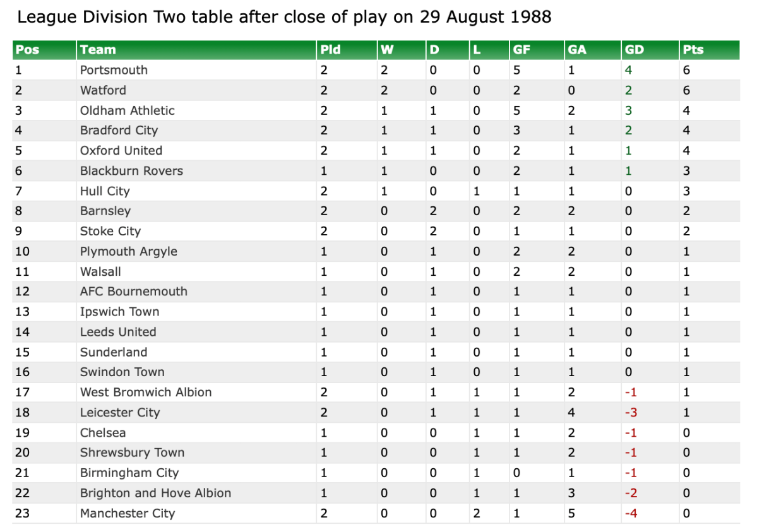
Task: Click Portsmouth's goal difference value 4
Action: tap(628, 70)
